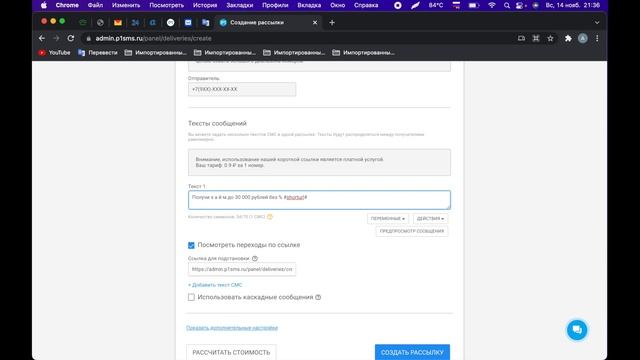Expand the tab search chevron

coord(597,23)
